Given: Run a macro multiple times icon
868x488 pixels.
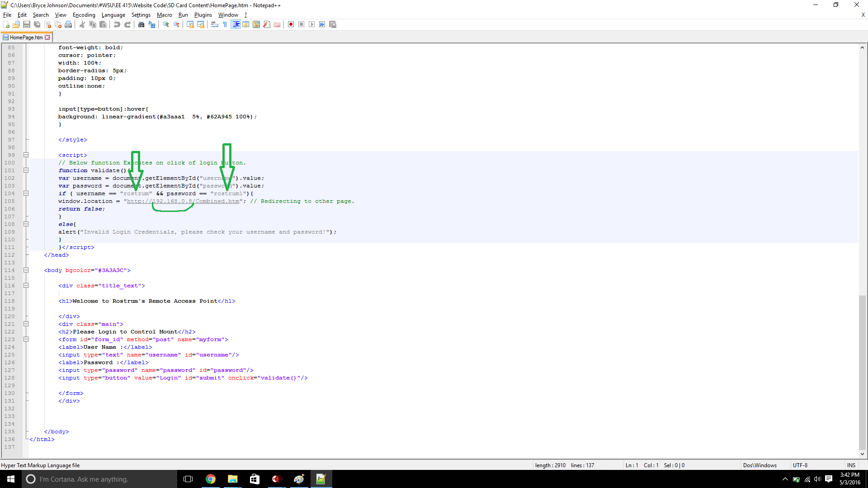Looking at the screenshot, I should [x=322, y=24].
